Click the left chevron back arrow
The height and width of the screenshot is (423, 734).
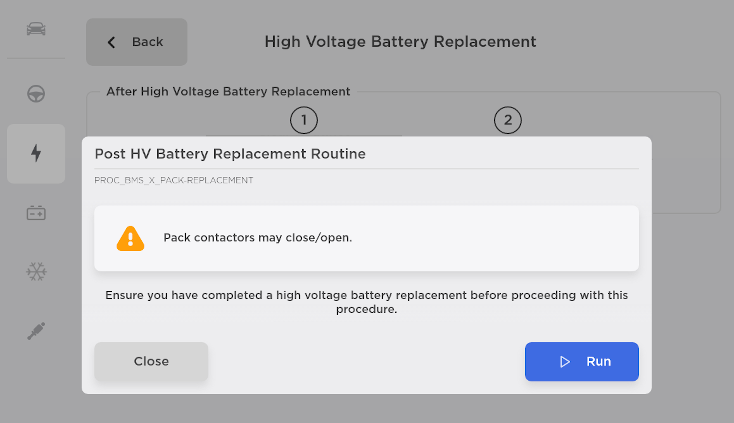[x=111, y=42]
